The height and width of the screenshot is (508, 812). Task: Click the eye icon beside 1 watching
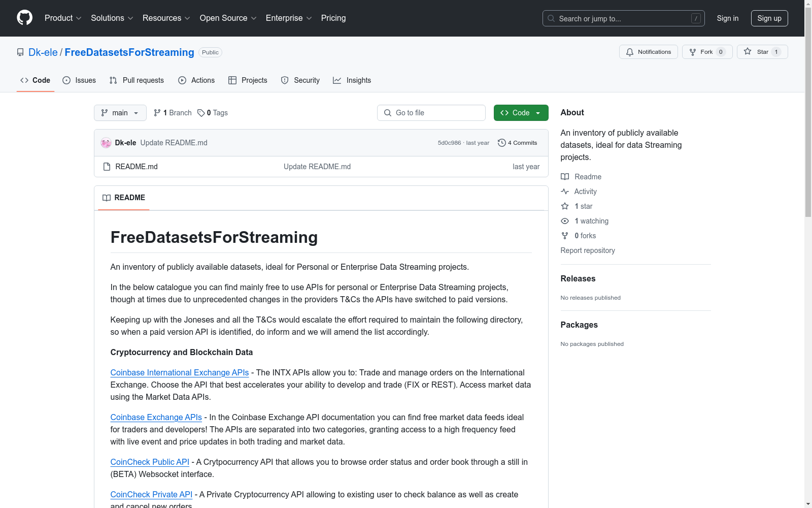(x=565, y=221)
